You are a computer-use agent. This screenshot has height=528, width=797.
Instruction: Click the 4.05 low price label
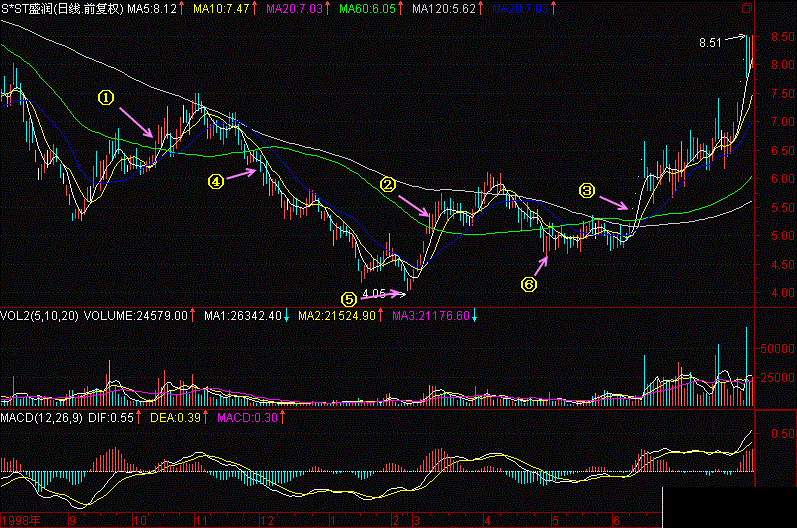(x=373, y=293)
